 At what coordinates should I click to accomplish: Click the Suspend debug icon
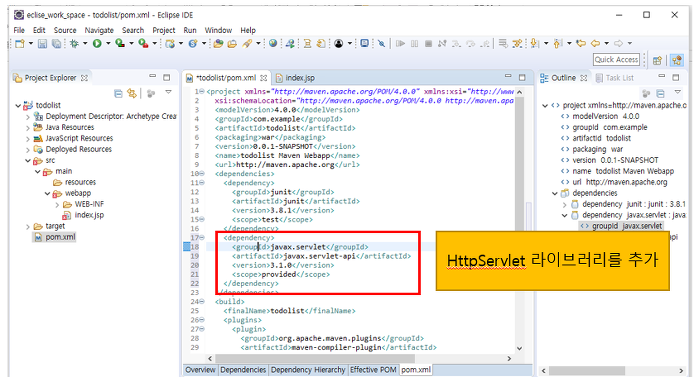414,43
